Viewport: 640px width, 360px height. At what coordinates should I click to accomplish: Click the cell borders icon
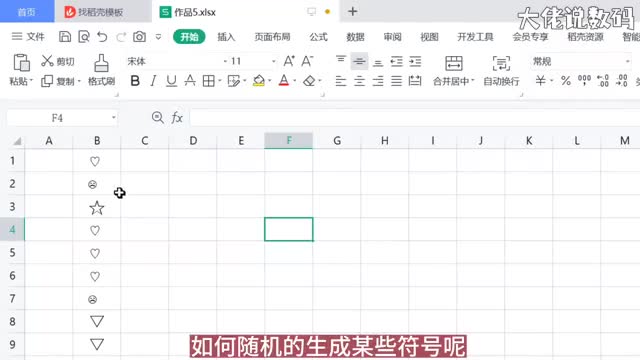tap(209, 81)
